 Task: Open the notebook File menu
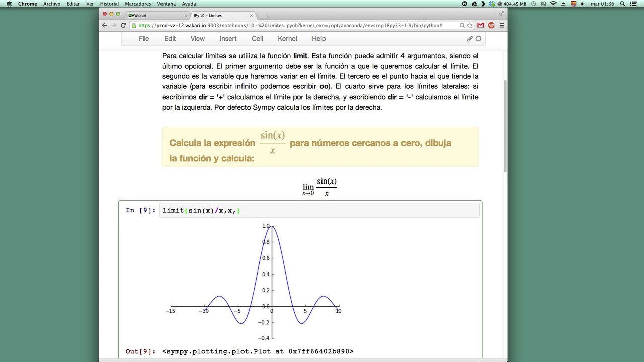(144, 39)
